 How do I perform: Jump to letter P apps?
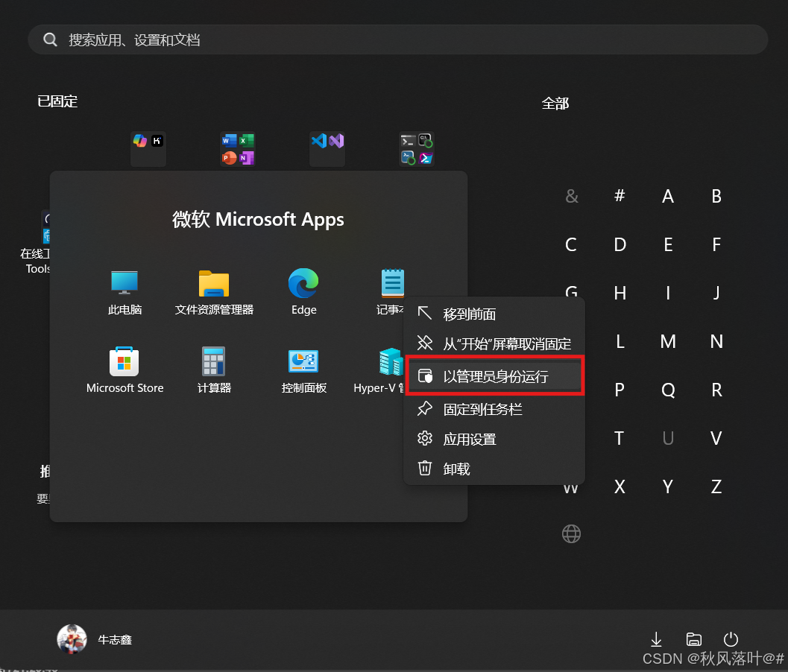[620, 390]
